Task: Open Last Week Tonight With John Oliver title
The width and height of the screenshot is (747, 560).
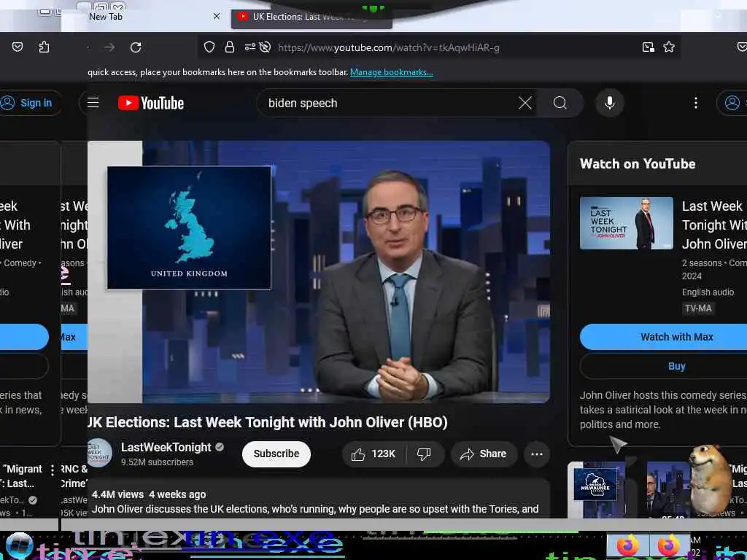Action: 714,225
